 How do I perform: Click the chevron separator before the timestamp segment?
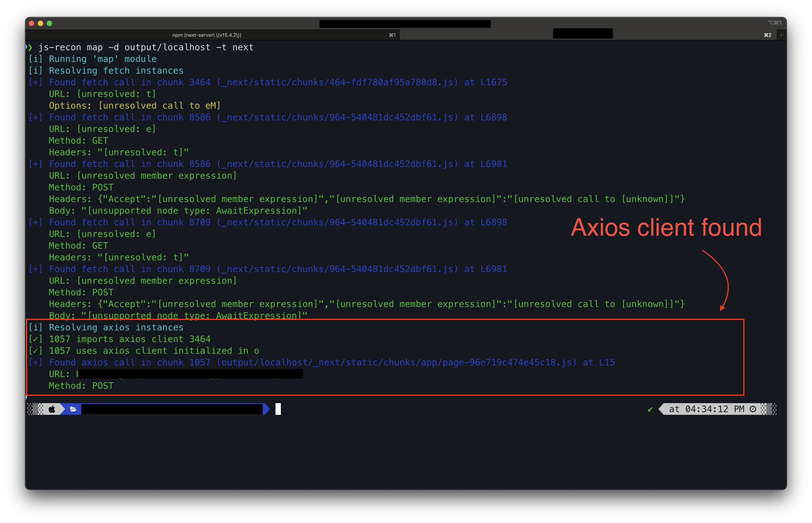659,409
